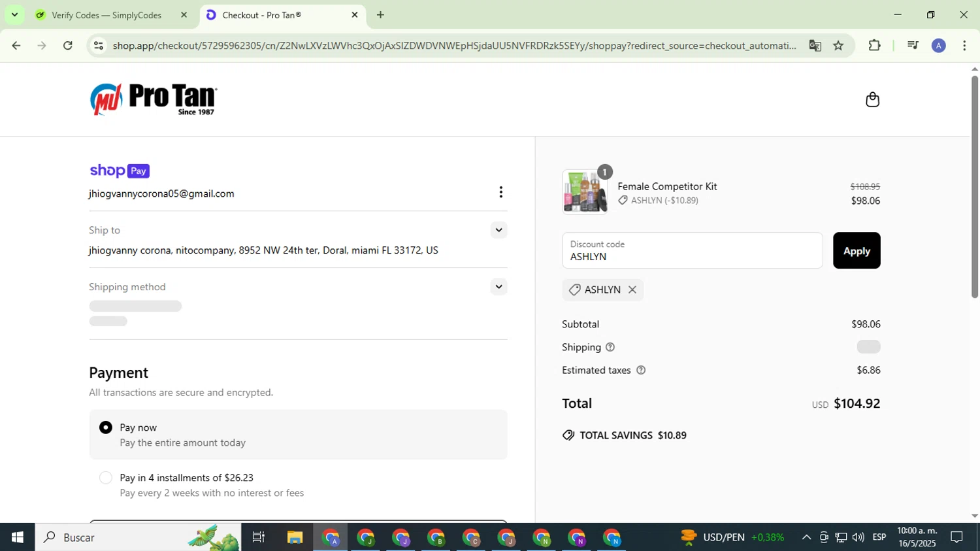980x551 pixels.
Task: Show hidden system tray icons
Action: [x=806, y=537]
